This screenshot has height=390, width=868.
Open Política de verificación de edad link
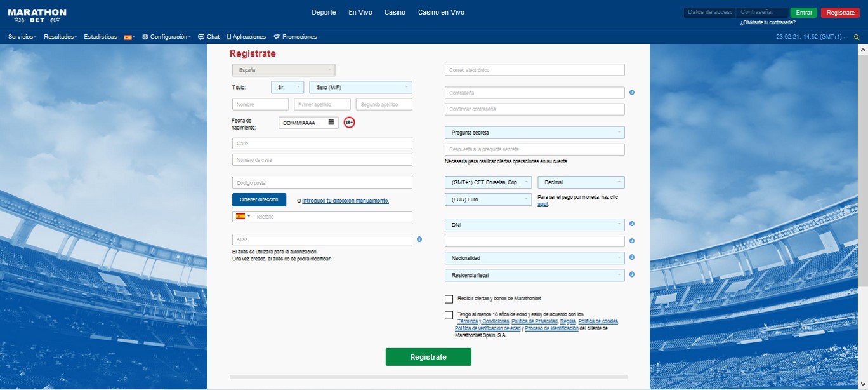(488, 328)
